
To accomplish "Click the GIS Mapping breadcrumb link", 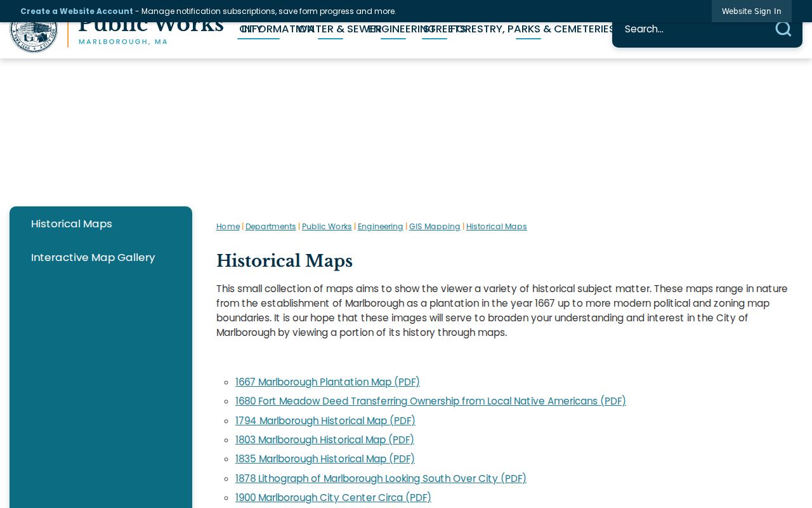I will click(x=435, y=227).
